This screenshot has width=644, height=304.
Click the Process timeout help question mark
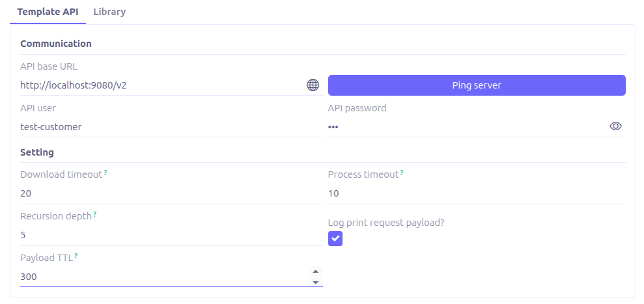click(x=402, y=173)
